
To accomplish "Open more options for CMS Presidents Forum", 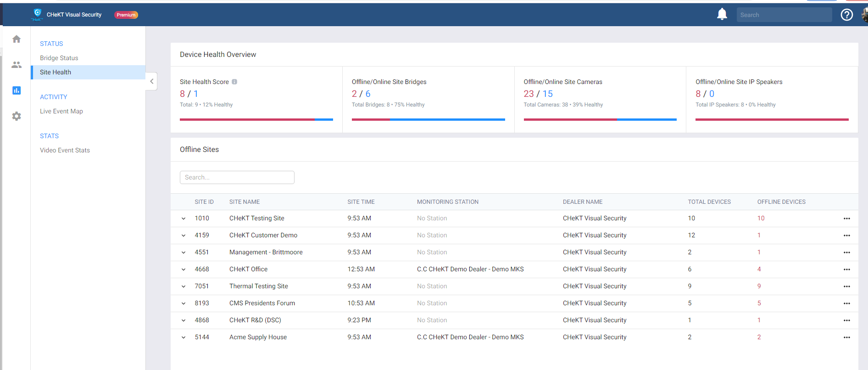I will coord(846,303).
